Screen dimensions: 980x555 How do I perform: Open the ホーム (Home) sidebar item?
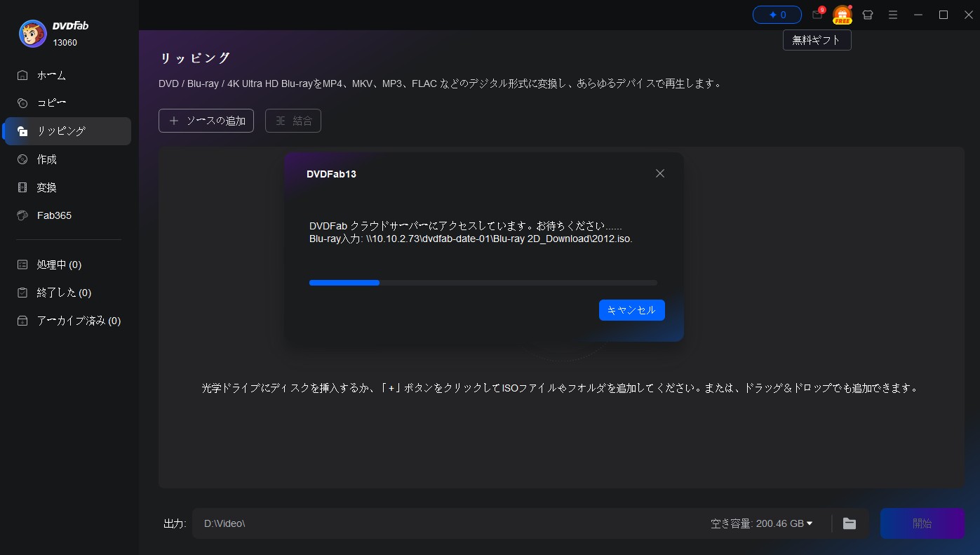pyautogui.click(x=68, y=75)
